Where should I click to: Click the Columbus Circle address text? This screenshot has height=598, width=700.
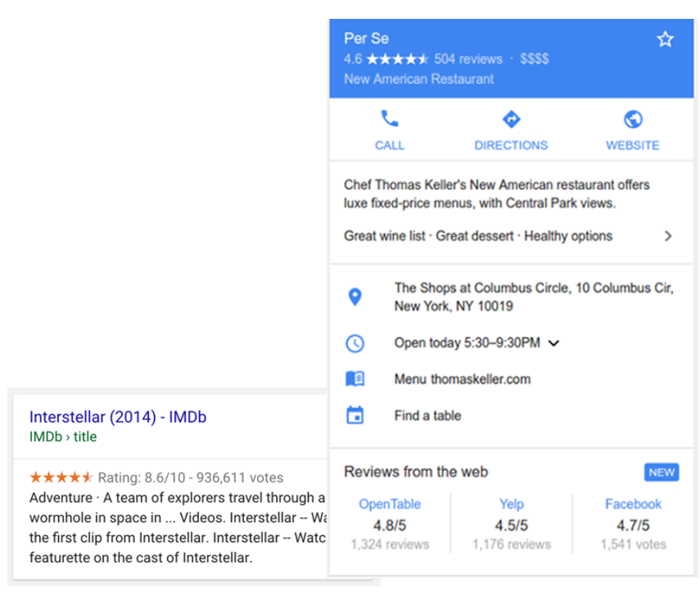tap(533, 296)
